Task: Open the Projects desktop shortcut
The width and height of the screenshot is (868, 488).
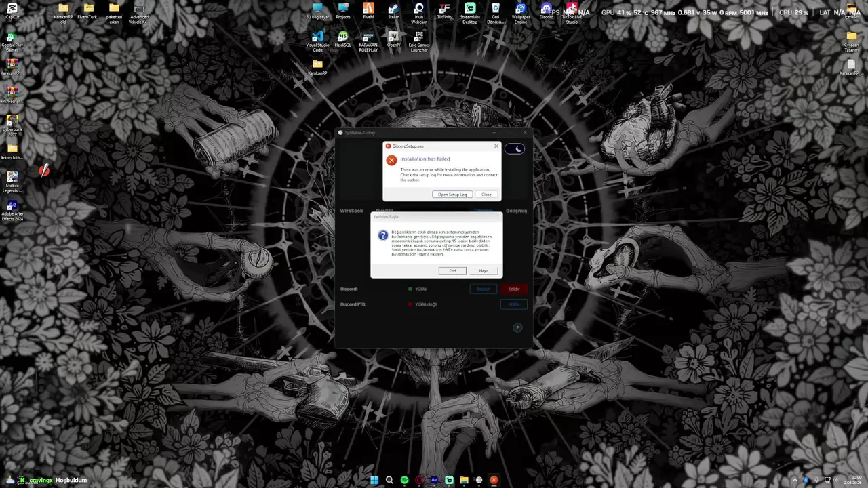Action: click(x=343, y=12)
